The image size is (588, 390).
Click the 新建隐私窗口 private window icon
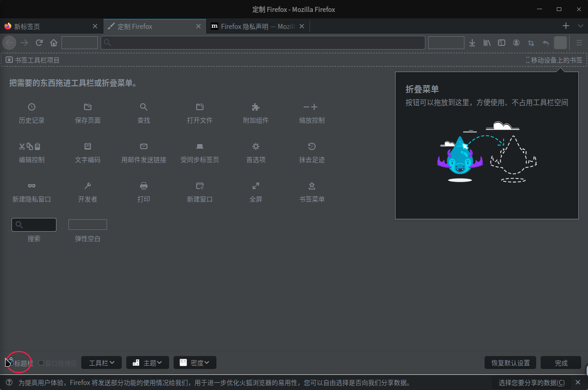[32, 186]
